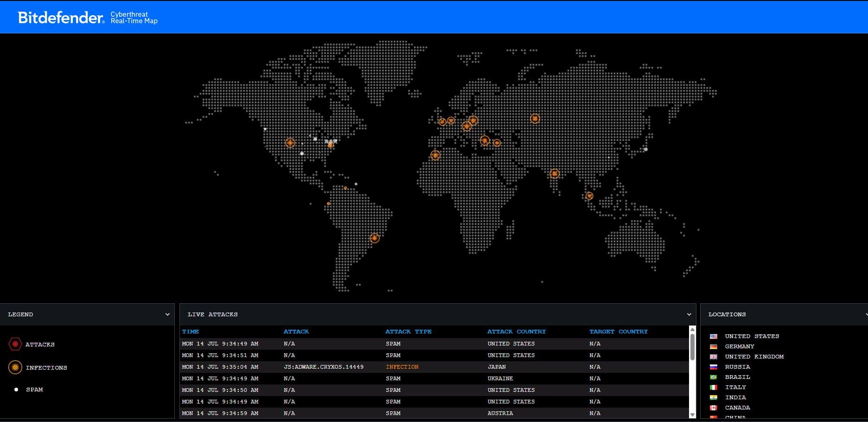Click the spam dot in Japan
The height and width of the screenshot is (422, 868).
[645, 149]
